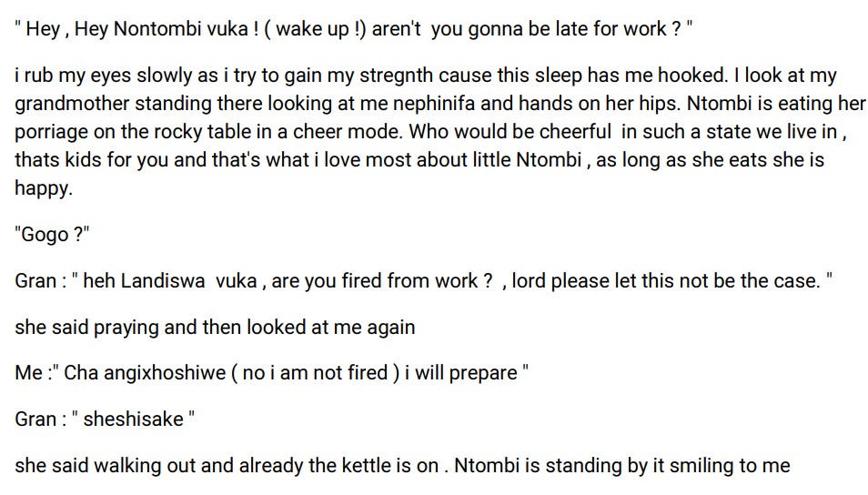The width and height of the screenshot is (868, 495).
Task: Click the phrase "fired from work"
Action: coord(410,281)
